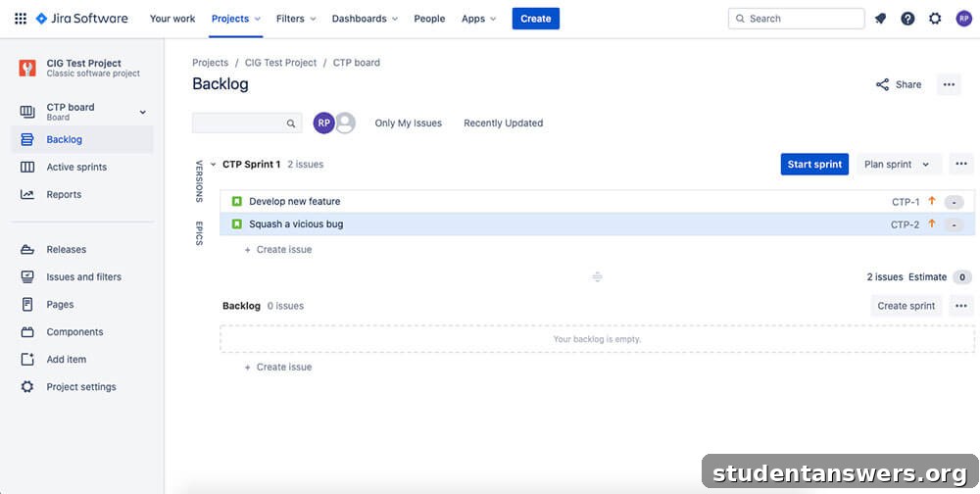Open the app switcher grid icon
The image size is (980, 494).
20,19
